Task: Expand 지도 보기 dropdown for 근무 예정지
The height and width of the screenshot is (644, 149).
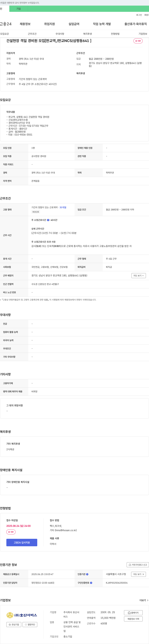Action: pyautogui.click(x=139, y=275)
